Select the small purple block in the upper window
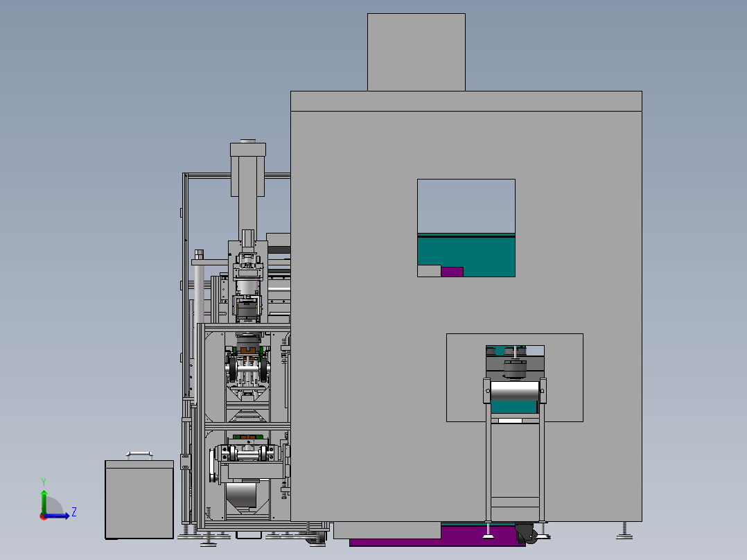747x560 pixels. click(x=452, y=272)
